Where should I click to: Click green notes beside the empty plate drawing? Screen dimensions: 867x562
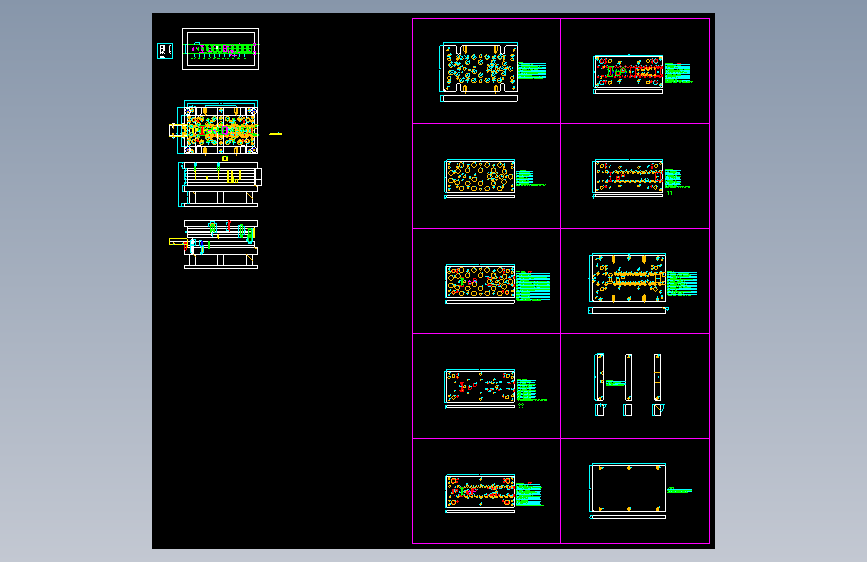(x=680, y=490)
